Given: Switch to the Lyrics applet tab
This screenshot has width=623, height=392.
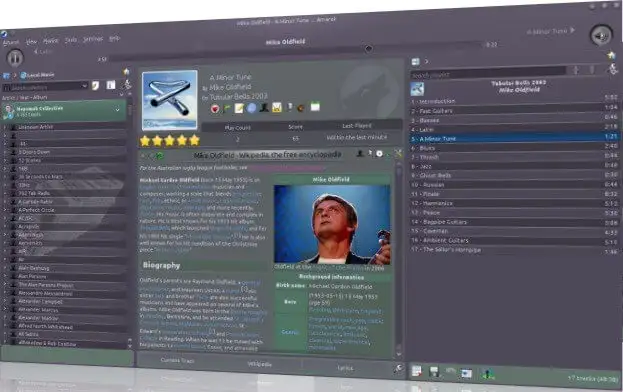Looking at the screenshot, I should pyautogui.click(x=345, y=368).
